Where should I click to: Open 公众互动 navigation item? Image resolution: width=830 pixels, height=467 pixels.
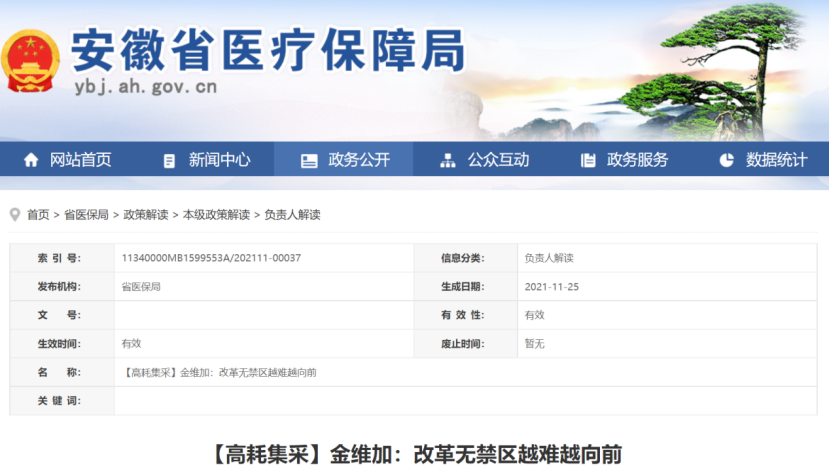click(x=498, y=160)
